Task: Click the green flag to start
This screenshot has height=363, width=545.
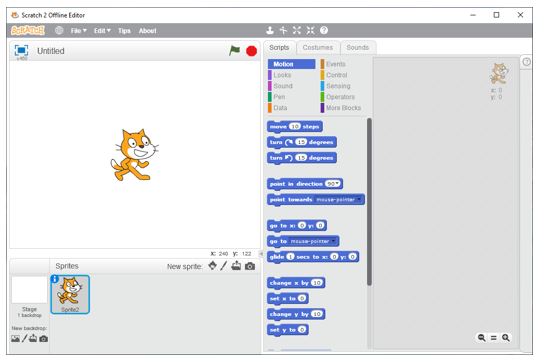Action: point(235,51)
